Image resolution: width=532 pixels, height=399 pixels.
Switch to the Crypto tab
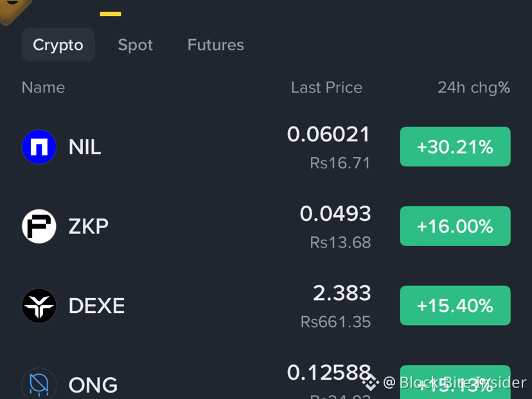click(58, 45)
